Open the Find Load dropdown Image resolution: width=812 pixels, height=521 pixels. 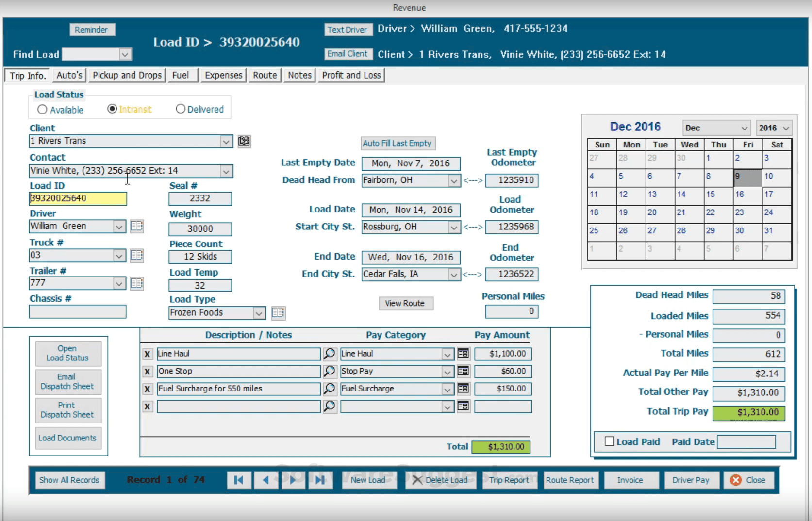[126, 54]
